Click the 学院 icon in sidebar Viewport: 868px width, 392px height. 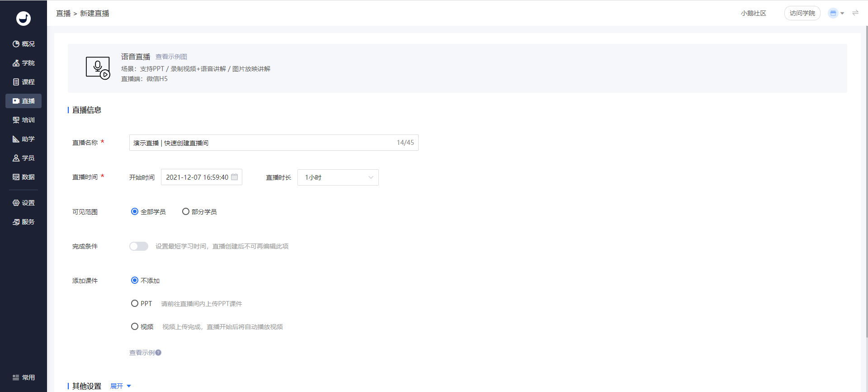(x=16, y=63)
